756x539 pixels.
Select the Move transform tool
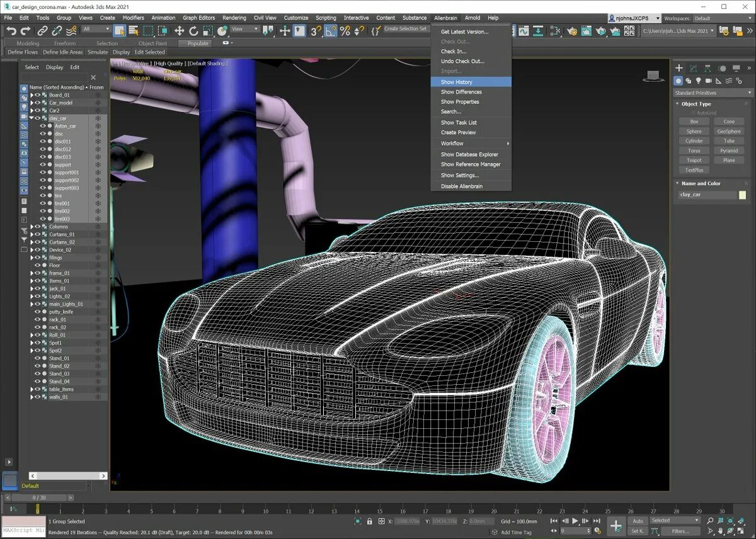point(179,30)
